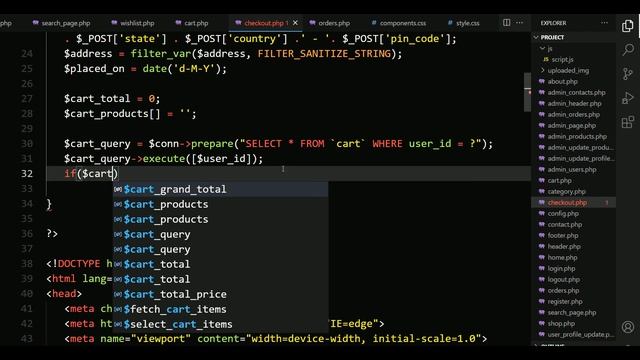Click line number 30 in the gutter
The image size is (640, 360).
[x=27, y=144]
